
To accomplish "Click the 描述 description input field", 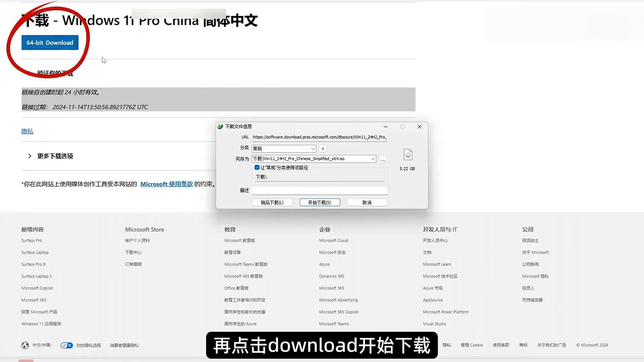I will tap(319, 190).
